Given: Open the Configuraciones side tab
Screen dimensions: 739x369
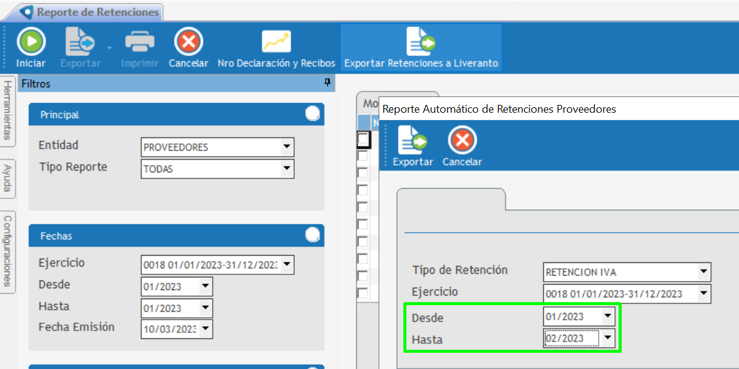Looking at the screenshot, I should 8,251.
